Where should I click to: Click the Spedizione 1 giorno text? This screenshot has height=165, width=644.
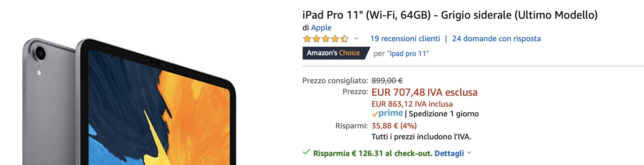coord(444,114)
